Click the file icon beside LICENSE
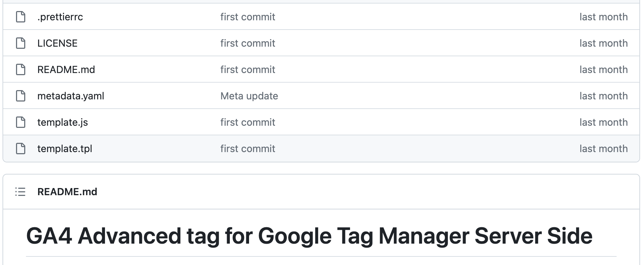This screenshot has width=644, height=265. click(21, 43)
